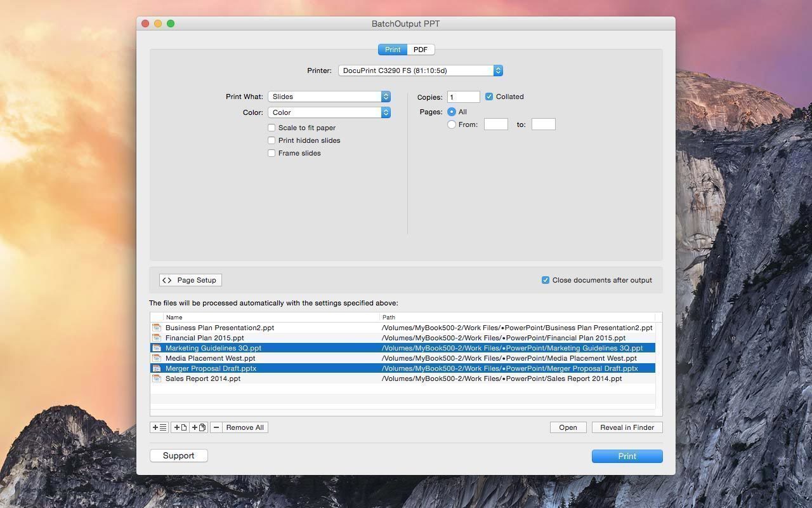
Task: Zoom the BatchOutput PPT window with green button
Action: [x=171, y=23]
